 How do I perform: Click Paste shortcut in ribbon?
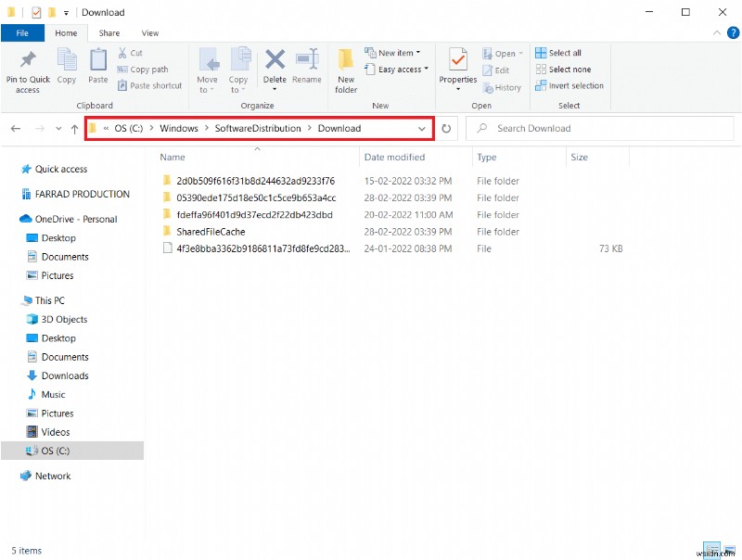pos(149,85)
